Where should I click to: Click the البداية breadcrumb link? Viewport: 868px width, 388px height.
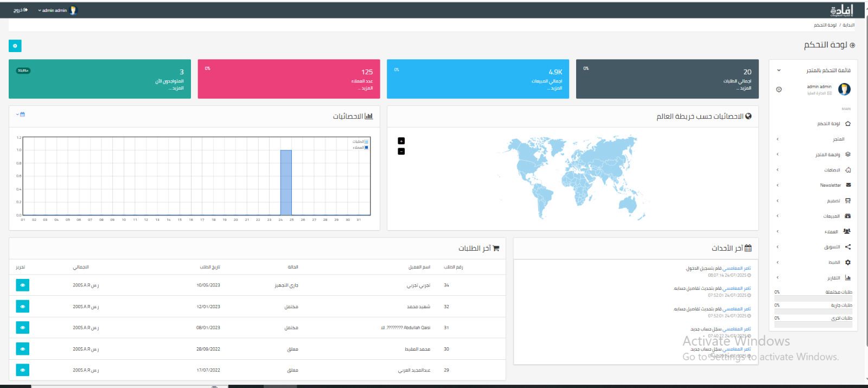coord(848,25)
